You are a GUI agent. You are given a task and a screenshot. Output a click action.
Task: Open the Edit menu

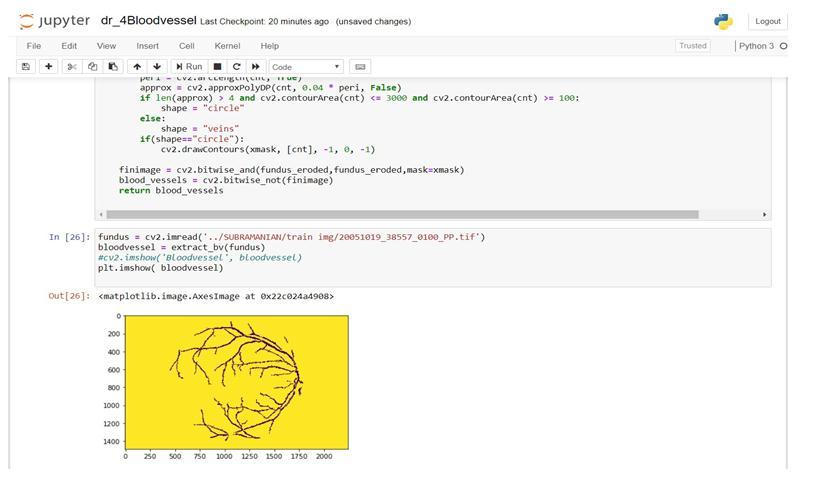pyautogui.click(x=69, y=46)
